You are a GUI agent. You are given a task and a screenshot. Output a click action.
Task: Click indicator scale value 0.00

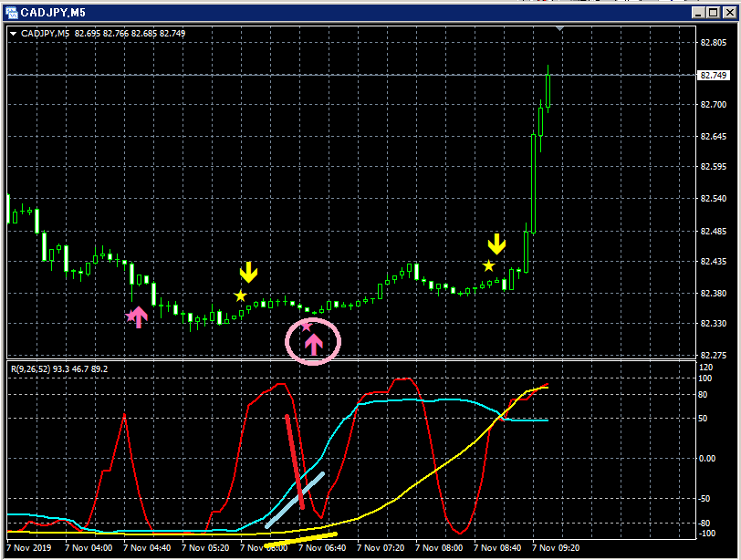707,459
